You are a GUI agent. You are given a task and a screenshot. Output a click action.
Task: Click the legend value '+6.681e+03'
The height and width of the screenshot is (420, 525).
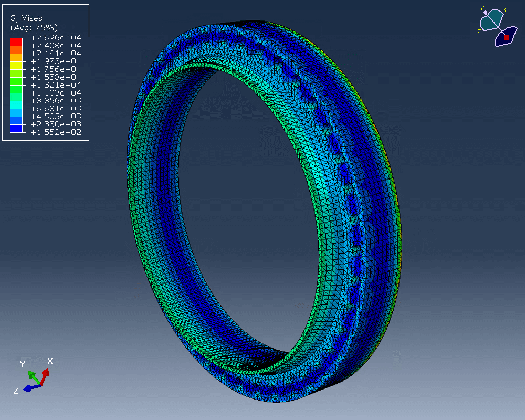point(56,109)
